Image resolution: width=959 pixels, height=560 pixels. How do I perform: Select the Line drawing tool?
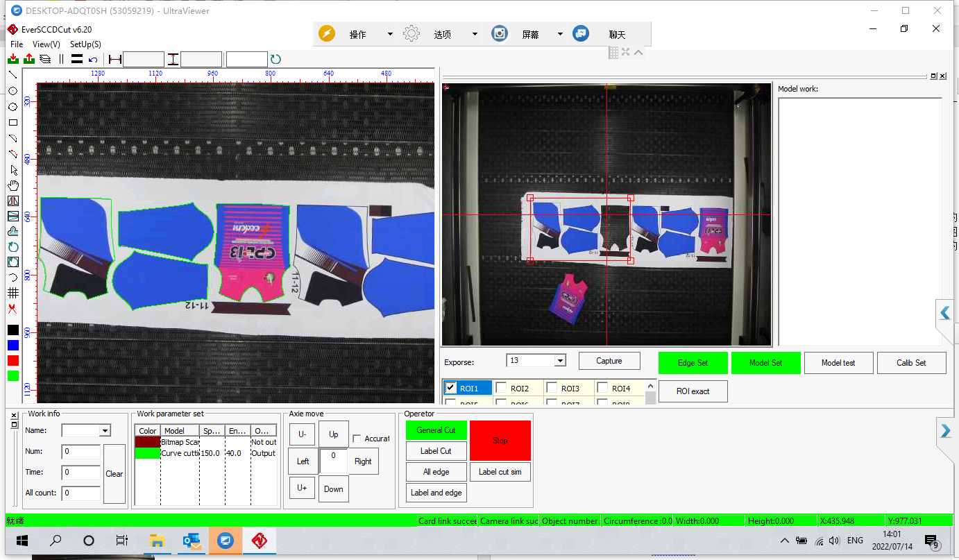pos(12,75)
